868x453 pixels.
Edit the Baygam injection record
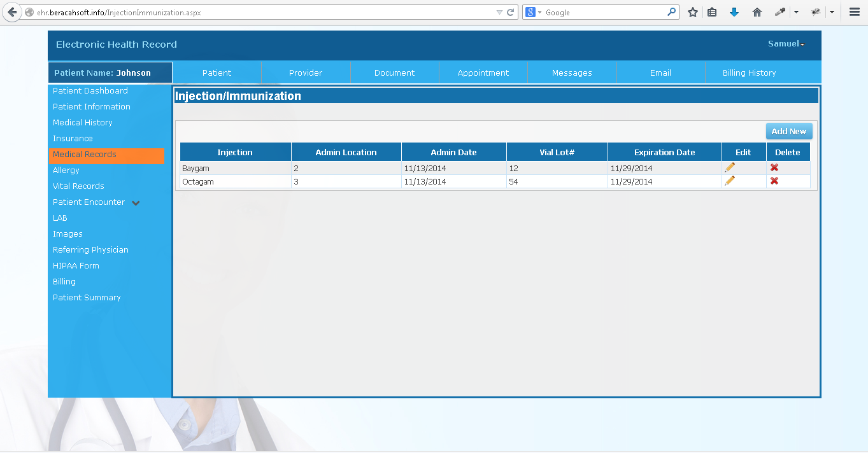tap(730, 167)
